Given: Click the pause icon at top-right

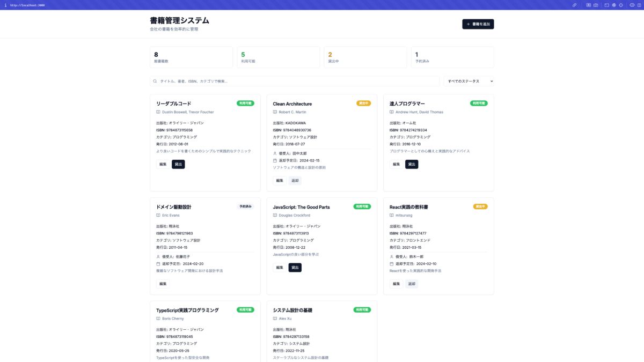Looking at the screenshot, I should pyautogui.click(x=639, y=5).
